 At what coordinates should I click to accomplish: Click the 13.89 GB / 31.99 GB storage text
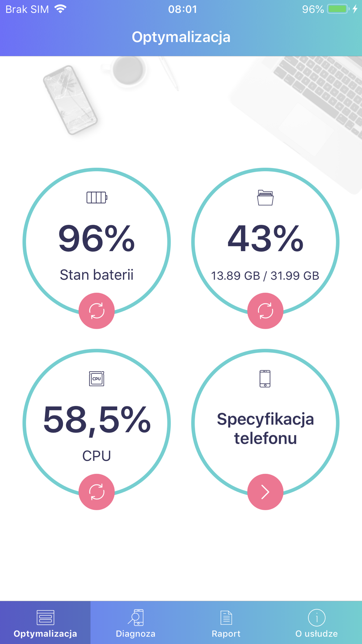click(x=265, y=276)
